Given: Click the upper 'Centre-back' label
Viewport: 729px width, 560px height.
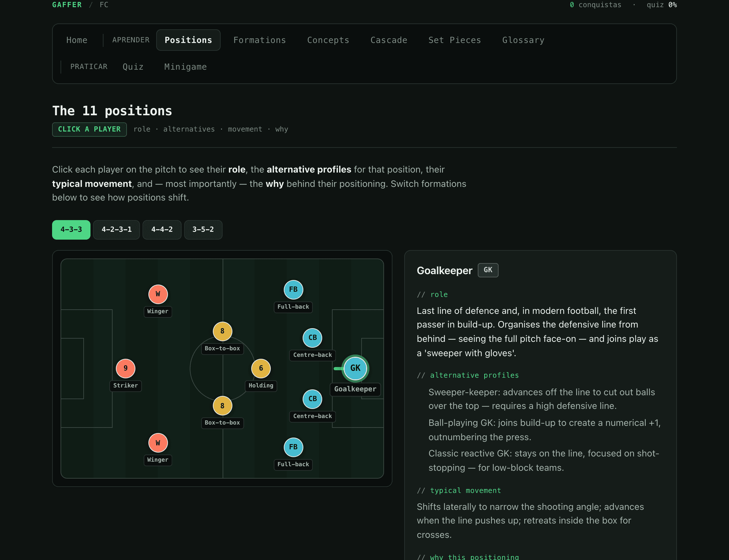Looking at the screenshot, I should point(312,355).
